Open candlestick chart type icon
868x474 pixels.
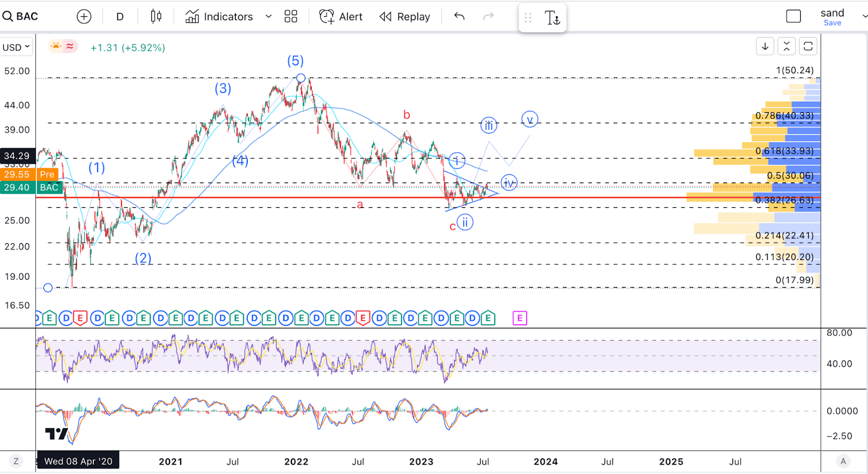[x=156, y=17]
